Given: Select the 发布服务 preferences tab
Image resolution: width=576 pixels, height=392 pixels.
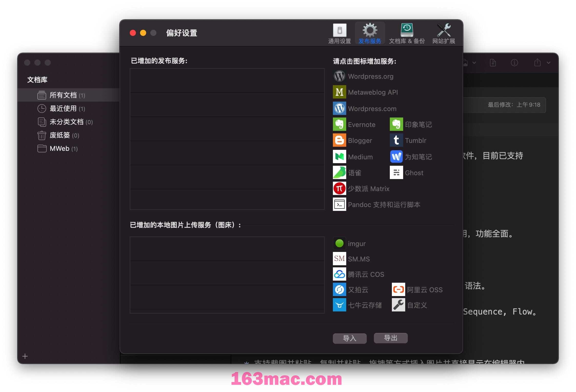Looking at the screenshot, I should [370, 33].
